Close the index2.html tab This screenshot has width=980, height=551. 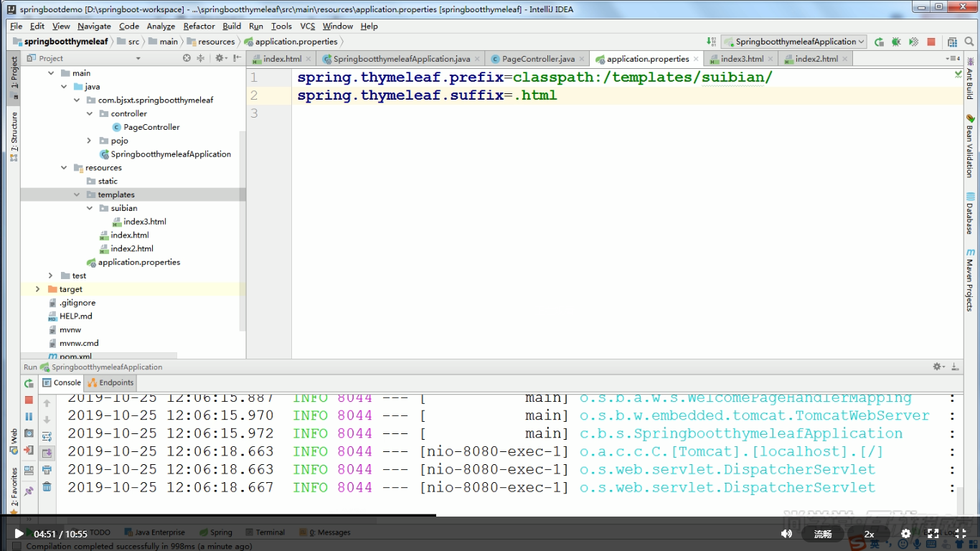click(845, 59)
